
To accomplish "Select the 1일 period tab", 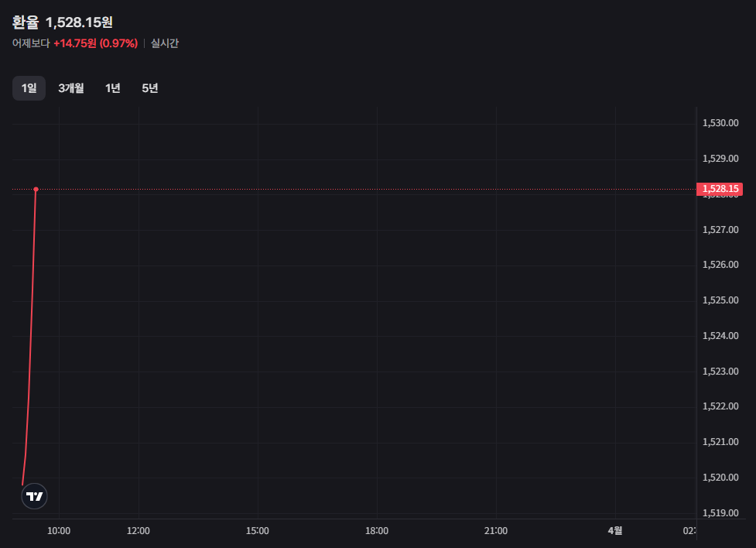I will pos(29,88).
